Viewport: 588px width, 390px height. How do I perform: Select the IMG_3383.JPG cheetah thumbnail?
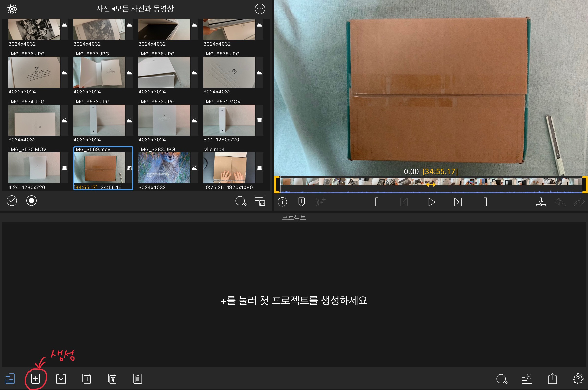point(164,168)
